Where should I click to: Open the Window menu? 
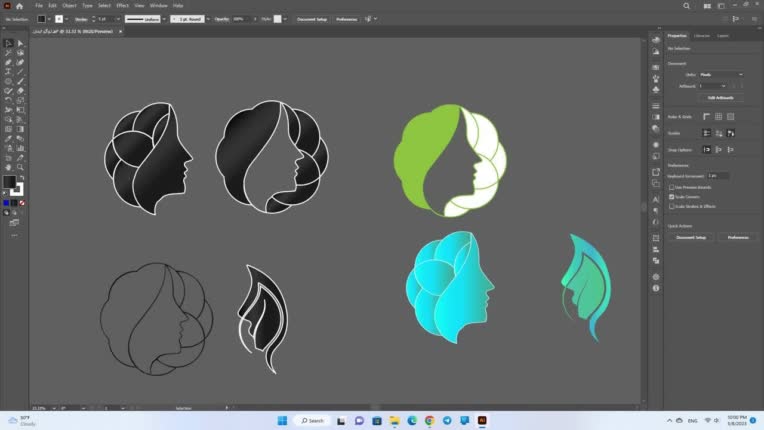[x=158, y=6]
